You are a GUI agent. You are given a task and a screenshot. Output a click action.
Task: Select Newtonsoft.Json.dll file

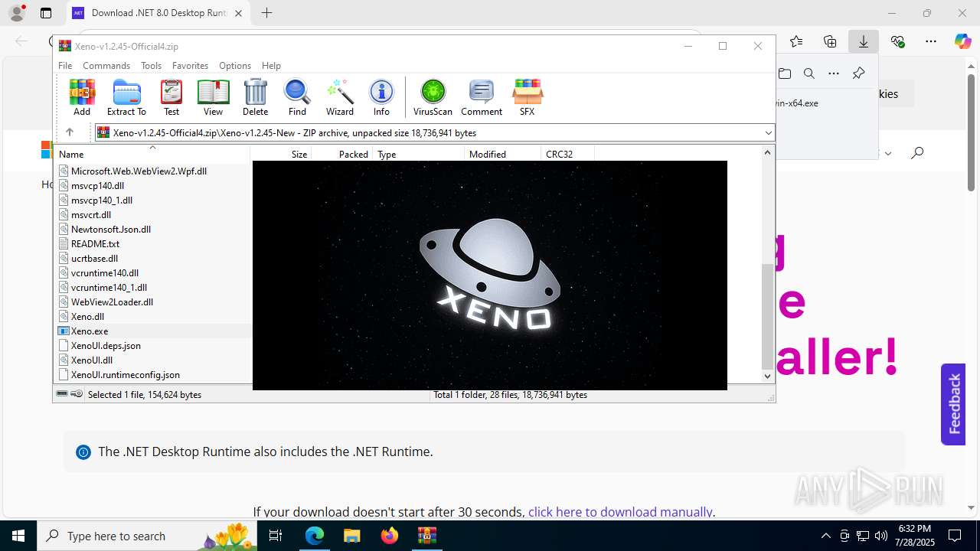click(x=111, y=229)
